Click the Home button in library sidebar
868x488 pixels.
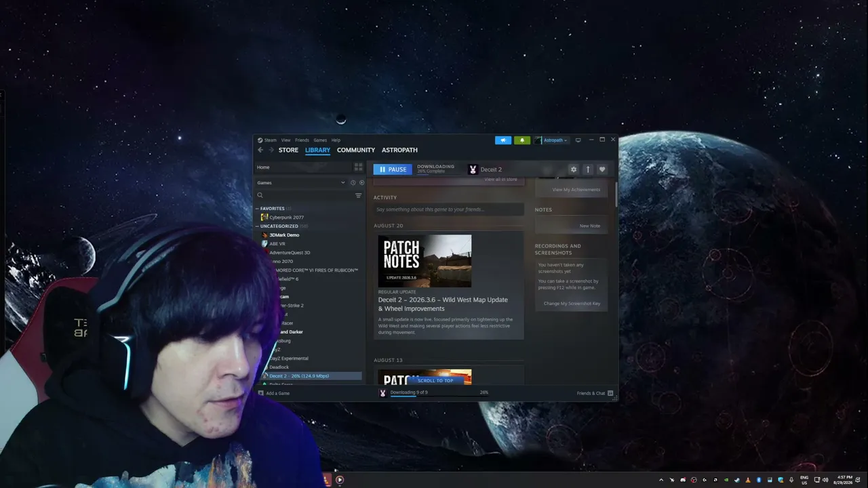[302, 167]
